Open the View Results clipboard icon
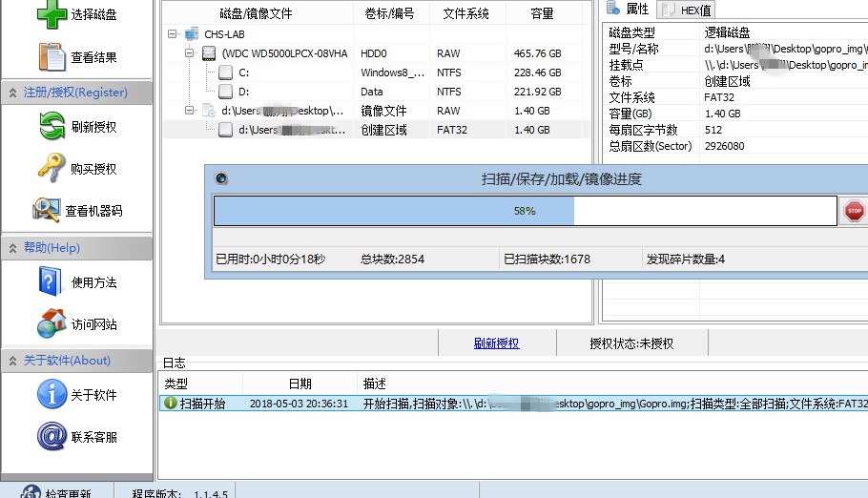Screen dimensions: 868x498 coord(52,56)
